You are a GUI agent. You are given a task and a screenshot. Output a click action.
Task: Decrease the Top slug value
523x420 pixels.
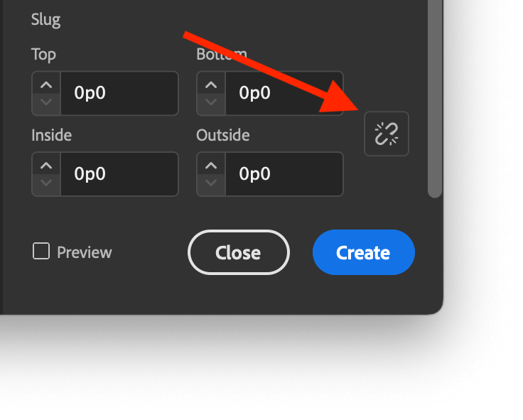click(46, 102)
